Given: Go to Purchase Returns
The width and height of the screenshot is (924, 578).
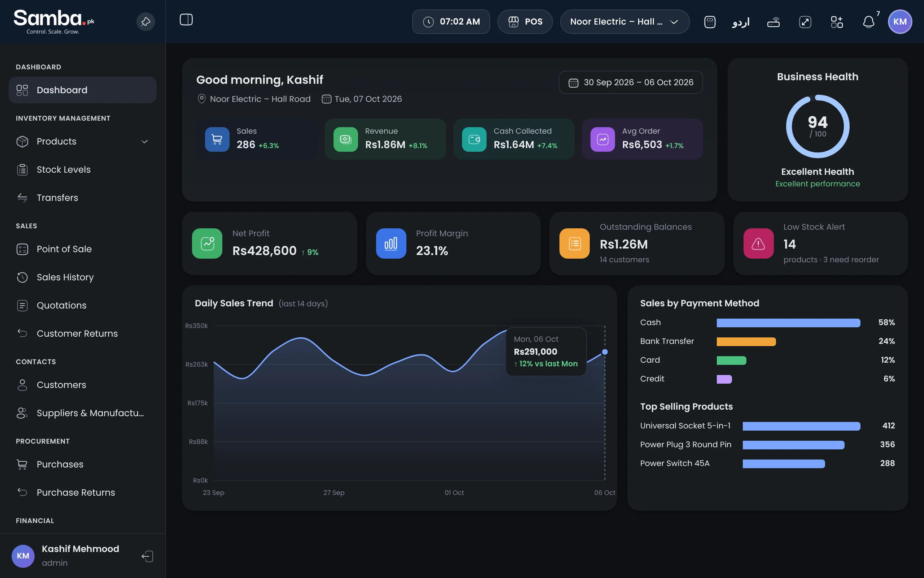Looking at the screenshot, I should pos(82,493).
